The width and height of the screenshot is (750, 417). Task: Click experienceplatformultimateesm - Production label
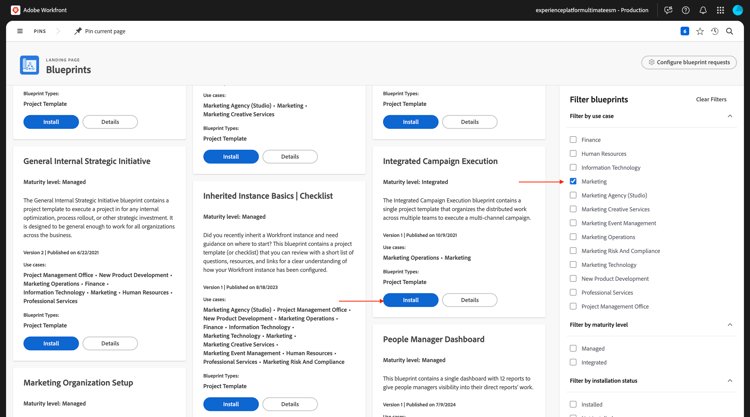click(x=592, y=10)
